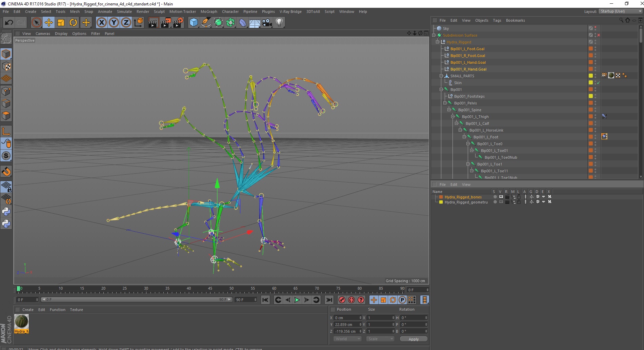Screen dimensions: 644x350
Task: Toggle the Snap (S) icon
Action: point(6,156)
